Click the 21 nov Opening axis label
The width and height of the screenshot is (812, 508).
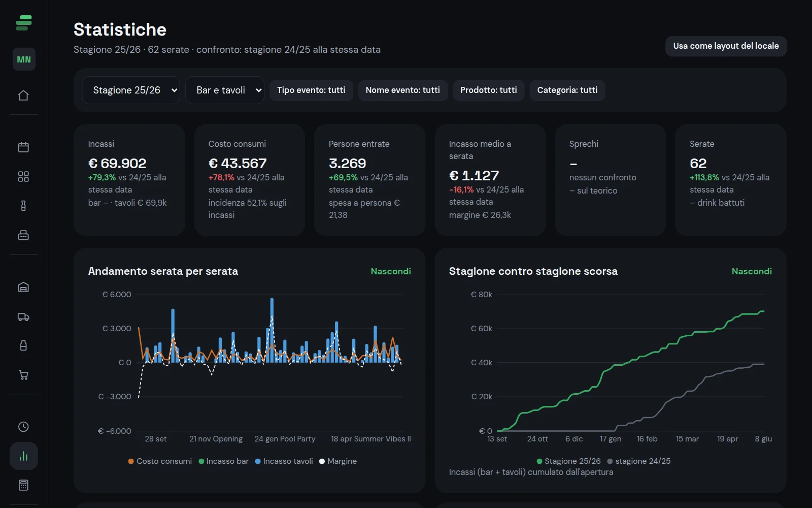(216, 439)
